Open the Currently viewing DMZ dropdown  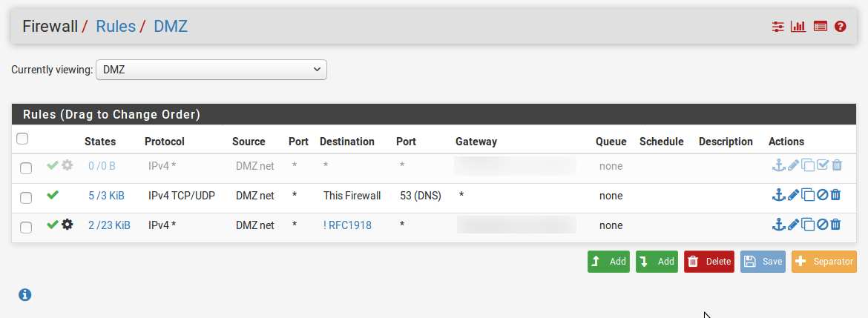pyautogui.click(x=211, y=70)
